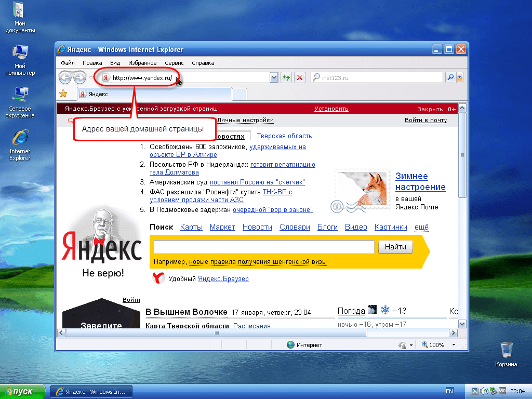Click the zoom magnifier in status bar
This screenshot has width=532, height=399.
tap(424, 345)
